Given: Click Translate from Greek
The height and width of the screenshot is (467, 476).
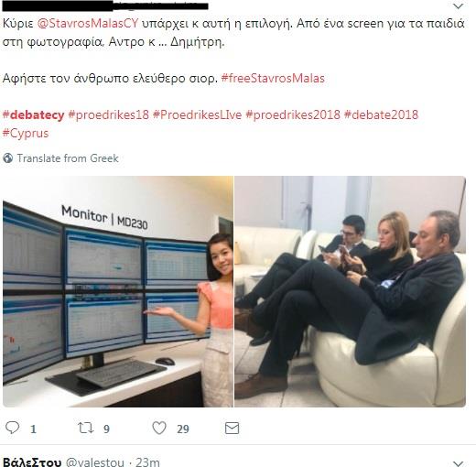Looking at the screenshot, I should (x=68, y=158).
